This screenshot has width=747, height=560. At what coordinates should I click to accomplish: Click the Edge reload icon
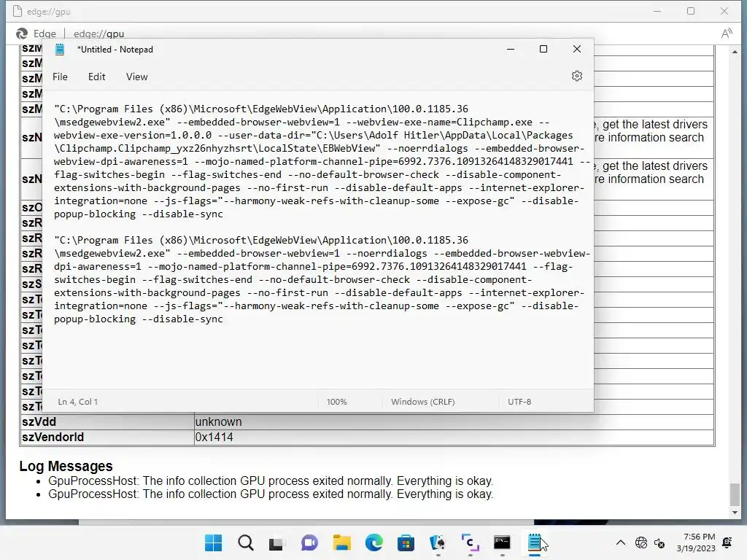21,34
